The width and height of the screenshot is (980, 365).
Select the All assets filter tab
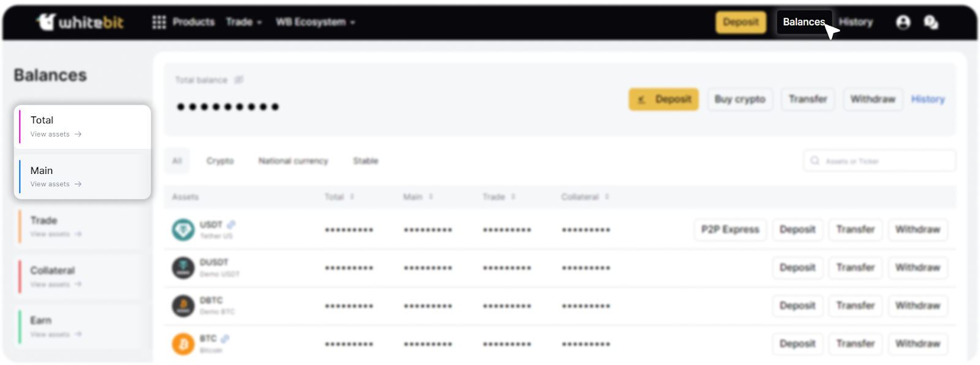pos(177,161)
